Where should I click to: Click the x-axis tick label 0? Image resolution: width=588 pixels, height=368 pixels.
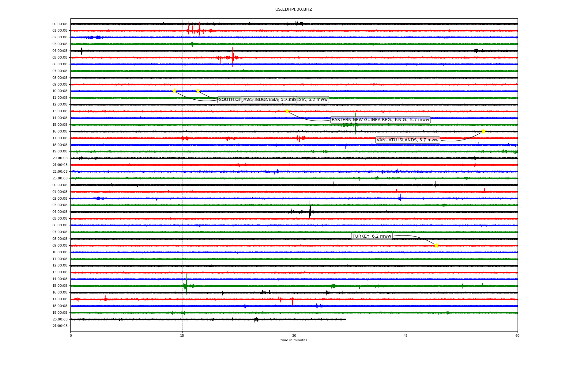click(71, 335)
